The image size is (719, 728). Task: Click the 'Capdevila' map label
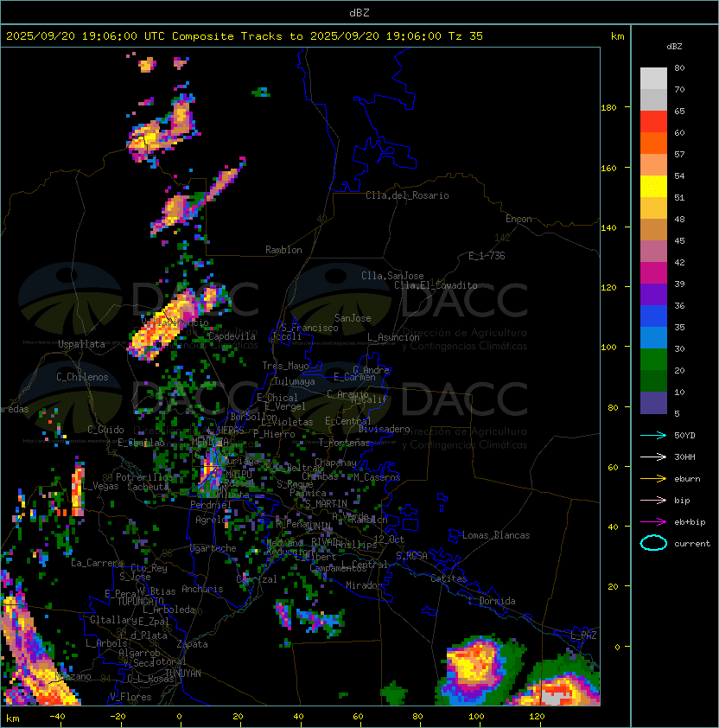pos(232,336)
